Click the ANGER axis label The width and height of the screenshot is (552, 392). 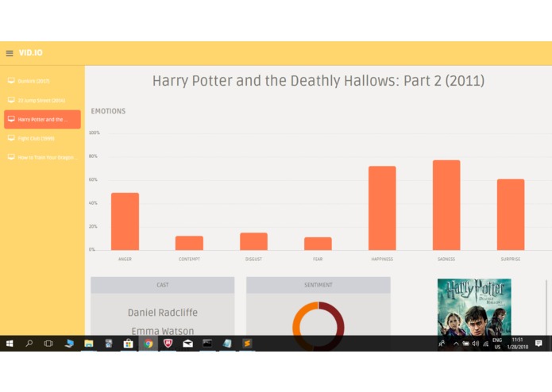(125, 259)
